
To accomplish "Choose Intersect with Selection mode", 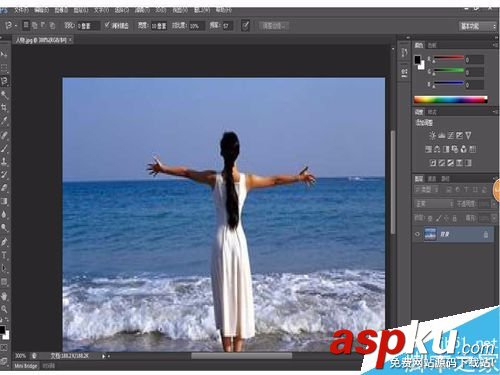I will pos(52,25).
